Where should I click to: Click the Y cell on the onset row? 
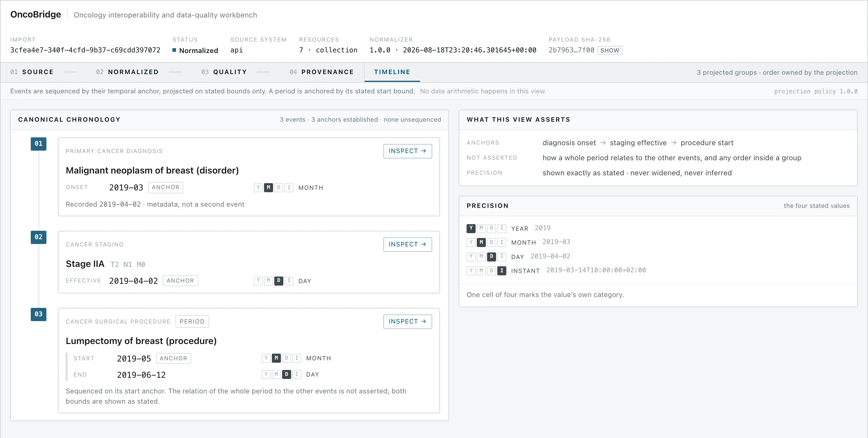point(258,188)
